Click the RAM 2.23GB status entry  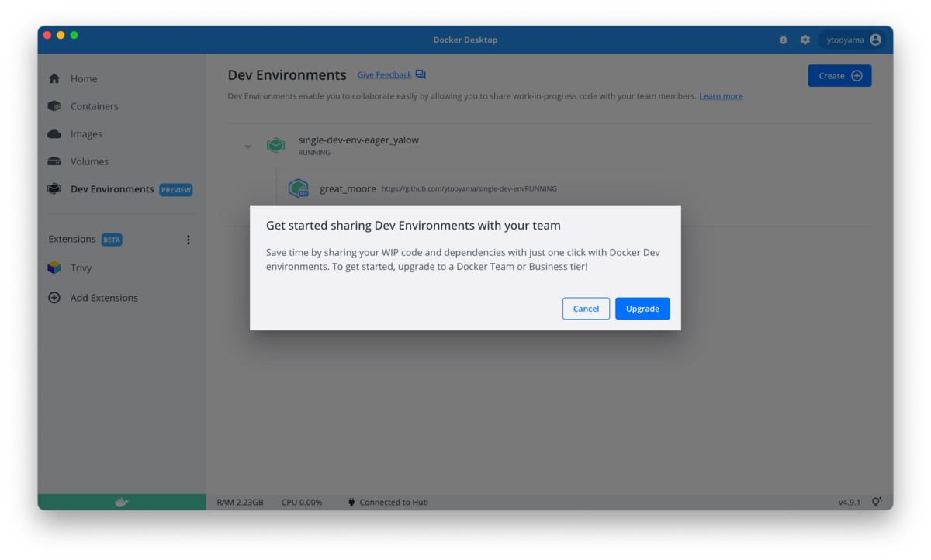click(241, 503)
